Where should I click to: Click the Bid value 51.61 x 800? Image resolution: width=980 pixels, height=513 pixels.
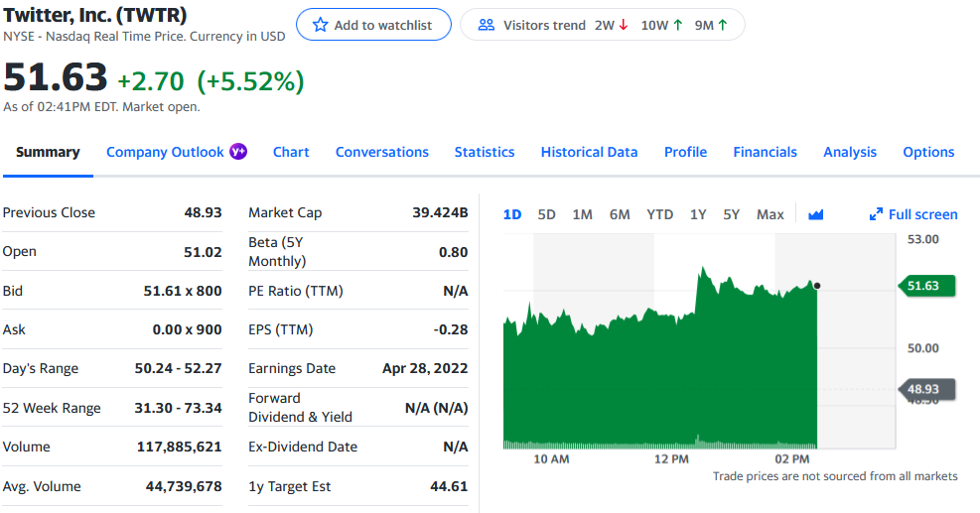click(x=183, y=291)
